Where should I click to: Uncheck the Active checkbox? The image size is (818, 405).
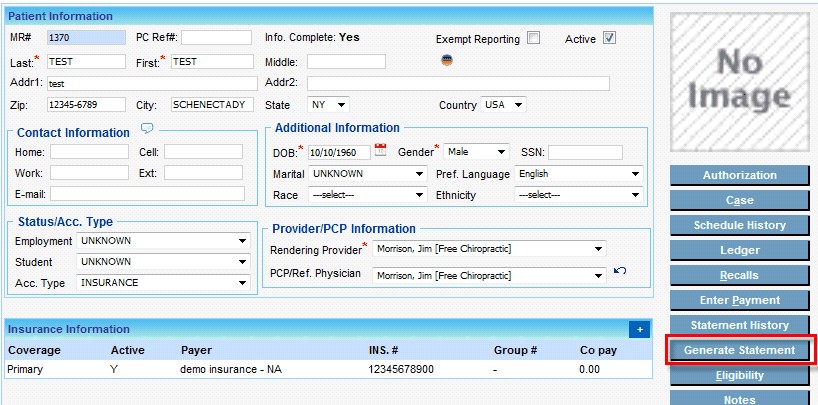tap(609, 39)
